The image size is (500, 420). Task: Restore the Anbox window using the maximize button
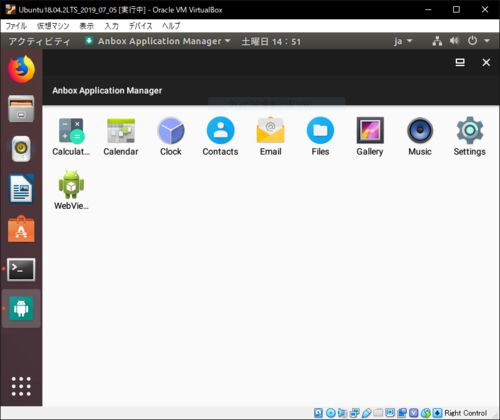point(460,62)
